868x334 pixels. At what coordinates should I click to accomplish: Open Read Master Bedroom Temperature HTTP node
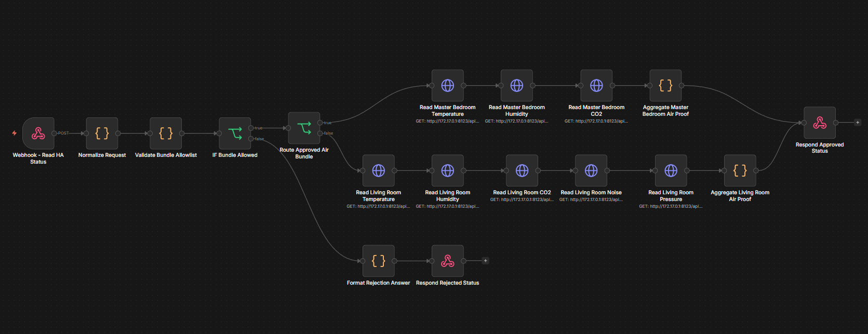pyautogui.click(x=448, y=86)
